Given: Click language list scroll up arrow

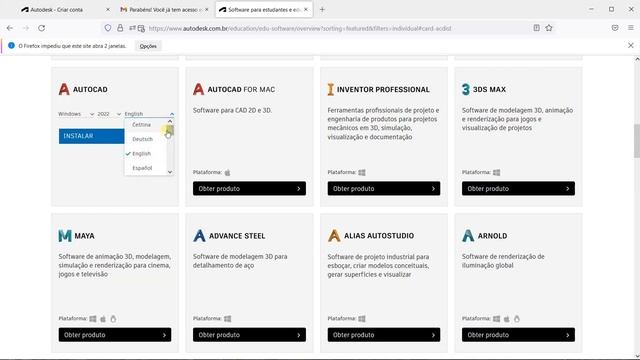Looking at the screenshot, I should [x=170, y=121].
